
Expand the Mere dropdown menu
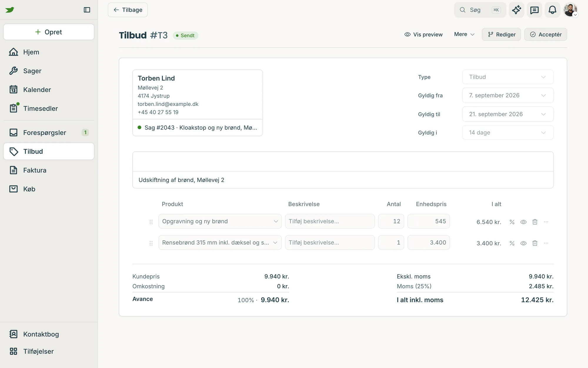pyautogui.click(x=464, y=34)
